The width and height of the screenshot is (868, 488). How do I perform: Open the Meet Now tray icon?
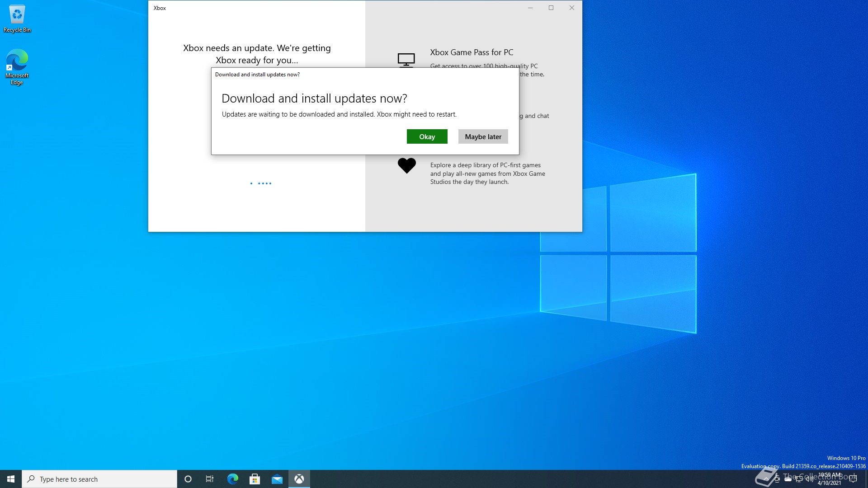(x=777, y=479)
